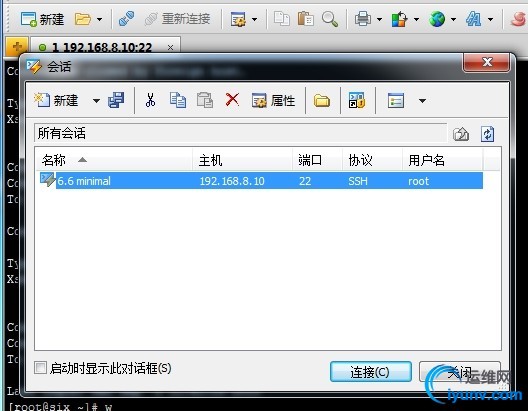This screenshot has width=528, height=411.
Task: Click the font icon in main toolbar
Action: (x=473, y=19)
